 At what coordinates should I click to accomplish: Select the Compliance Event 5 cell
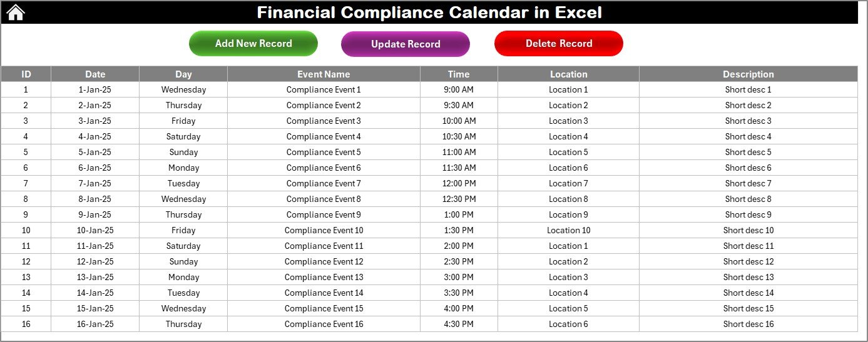tap(324, 152)
